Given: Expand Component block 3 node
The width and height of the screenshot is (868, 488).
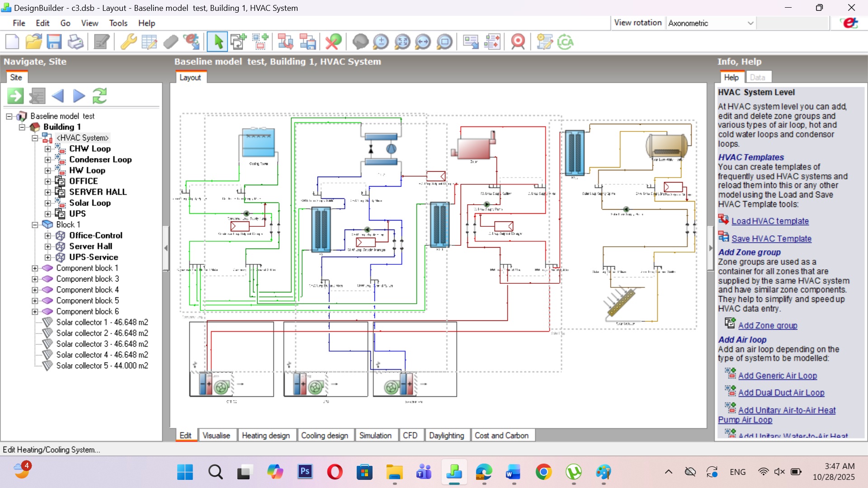Looking at the screenshot, I should click(35, 279).
